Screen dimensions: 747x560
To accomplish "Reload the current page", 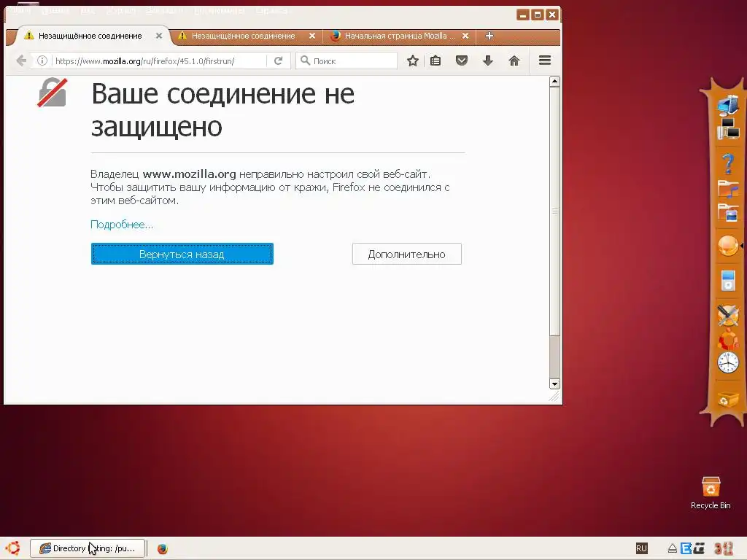I will pyautogui.click(x=278, y=61).
